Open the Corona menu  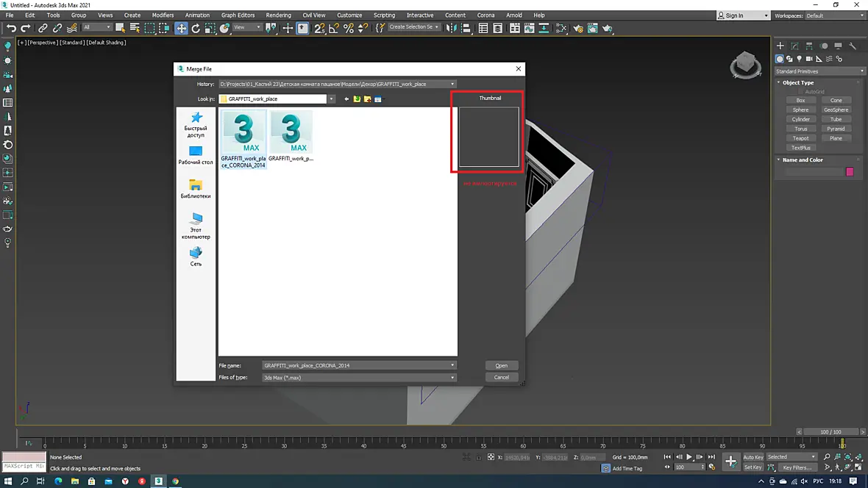[485, 15]
